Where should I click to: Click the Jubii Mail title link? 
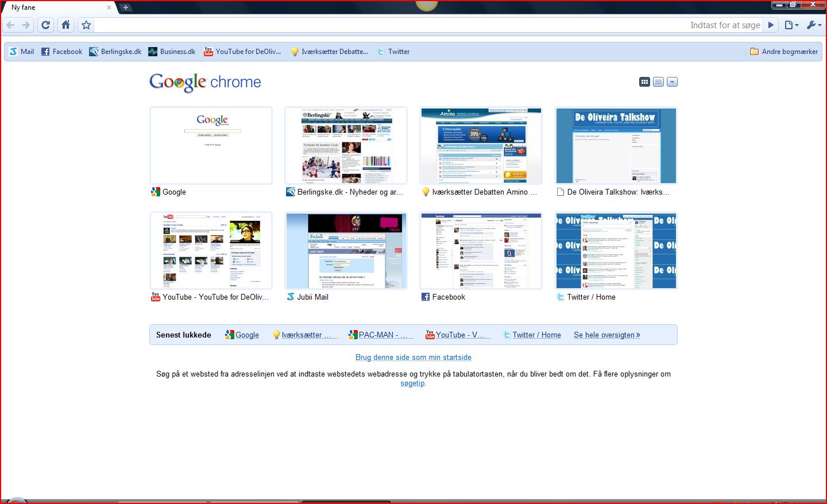coord(313,297)
